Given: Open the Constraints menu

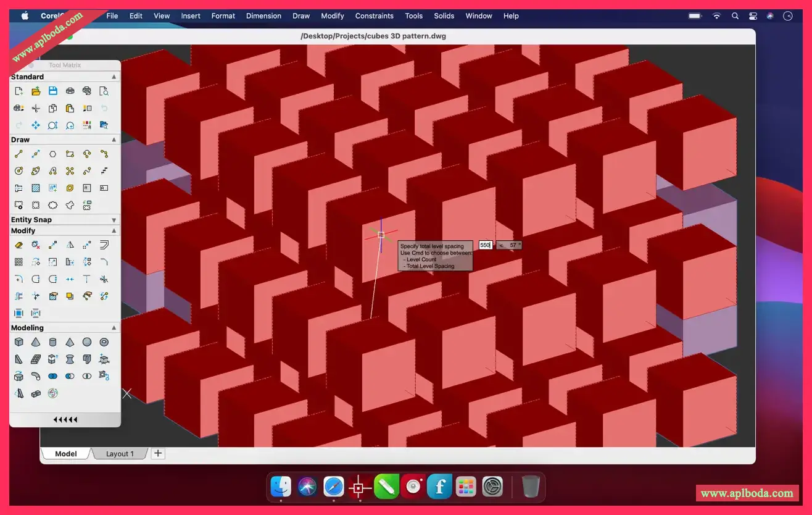Looking at the screenshot, I should pos(375,15).
